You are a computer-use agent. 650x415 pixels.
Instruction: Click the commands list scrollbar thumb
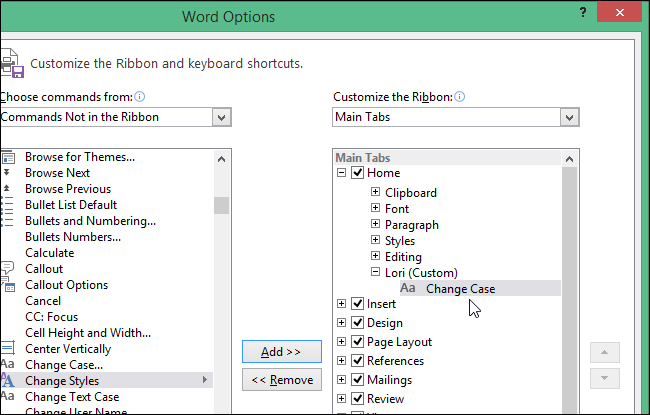[x=221, y=205]
